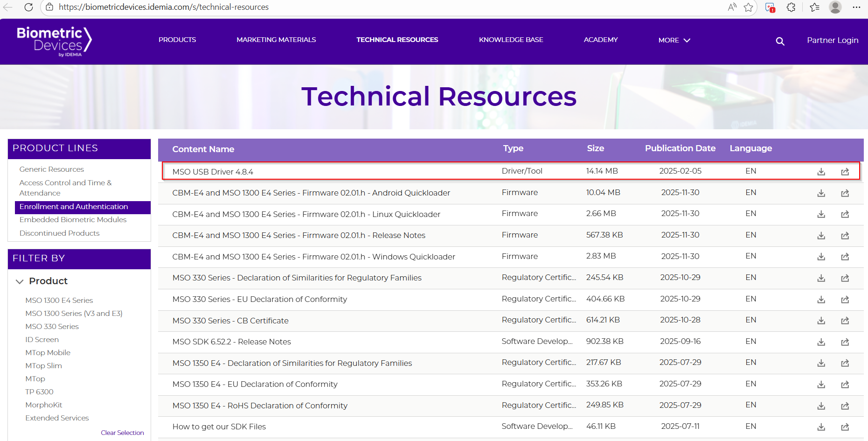Download MSO 1350 E4 Declaration of Similarities
Screen dimensions: 868x441
point(821,363)
